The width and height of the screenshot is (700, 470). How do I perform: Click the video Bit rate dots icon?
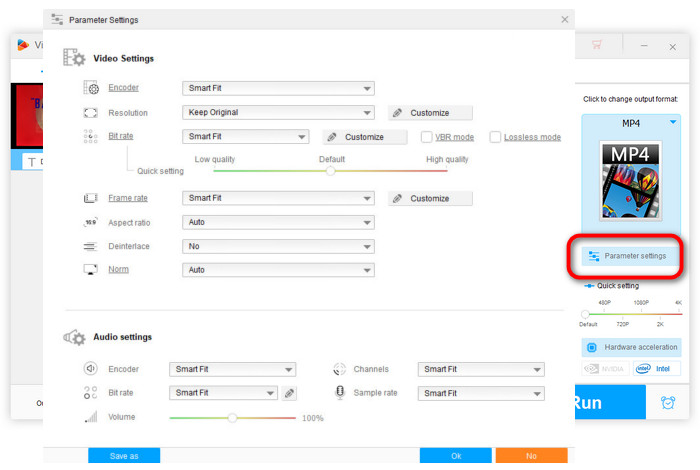pyautogui.click(x=91, y=137)
